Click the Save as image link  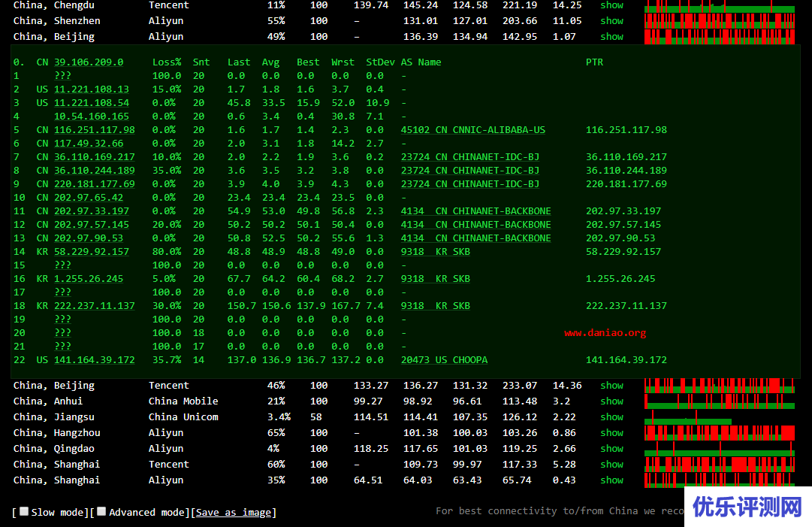pos(234,512)
